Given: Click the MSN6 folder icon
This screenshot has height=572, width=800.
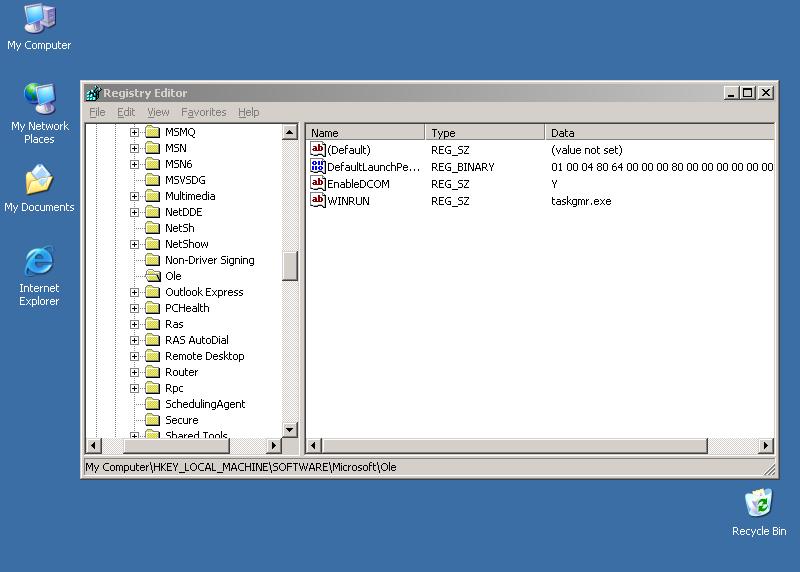Looking at the screenshot, I should [x=153, y=164].
